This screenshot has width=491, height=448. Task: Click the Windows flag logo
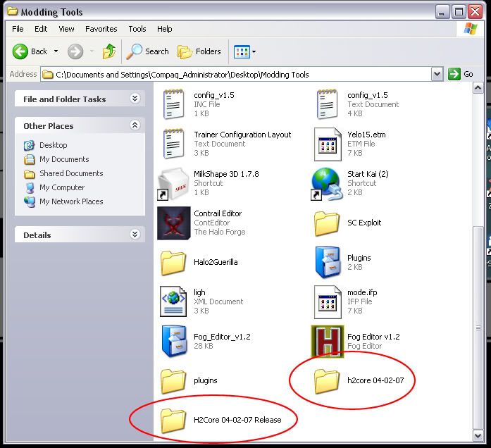pyautogui.click(x=471, y=29)
